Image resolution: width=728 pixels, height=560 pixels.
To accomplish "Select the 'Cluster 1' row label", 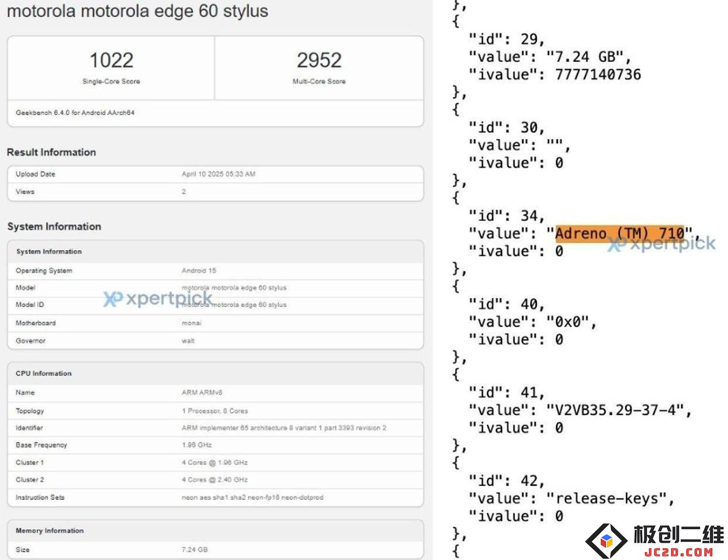I will coord(30,462).
